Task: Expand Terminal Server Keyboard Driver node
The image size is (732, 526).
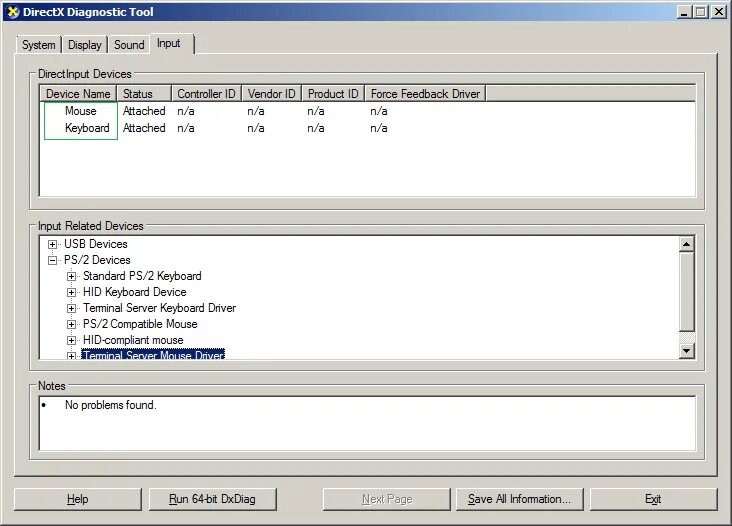Action: tap(71, 309)
